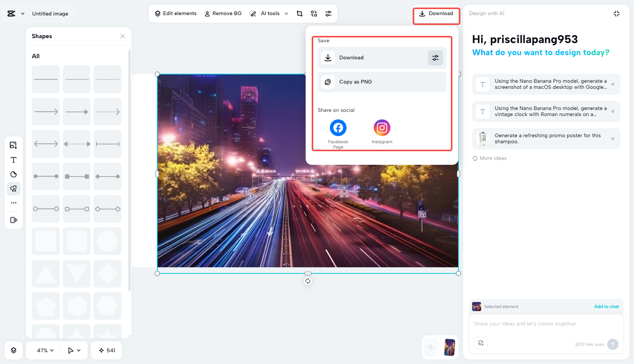
Task: Insert line with filled diamond ends
Action: 107,177
